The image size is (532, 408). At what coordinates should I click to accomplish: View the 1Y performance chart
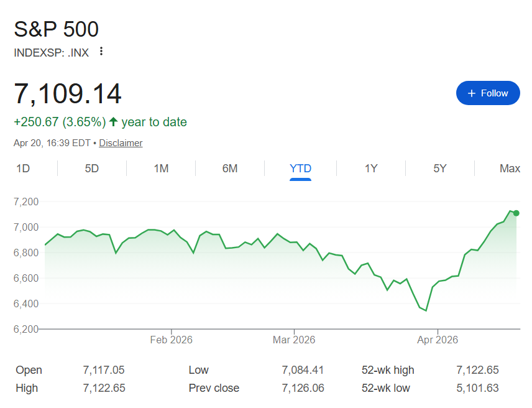[x=370, y=169]
